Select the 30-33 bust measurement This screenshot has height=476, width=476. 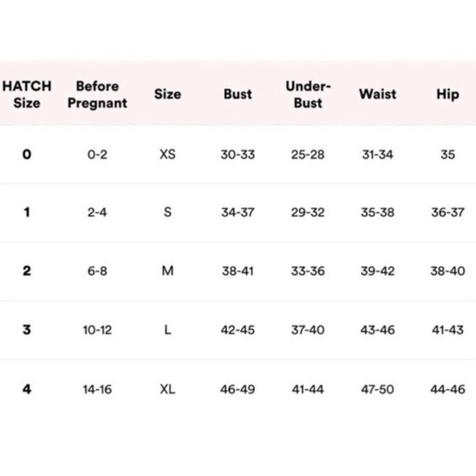click(x=238, y=154)
